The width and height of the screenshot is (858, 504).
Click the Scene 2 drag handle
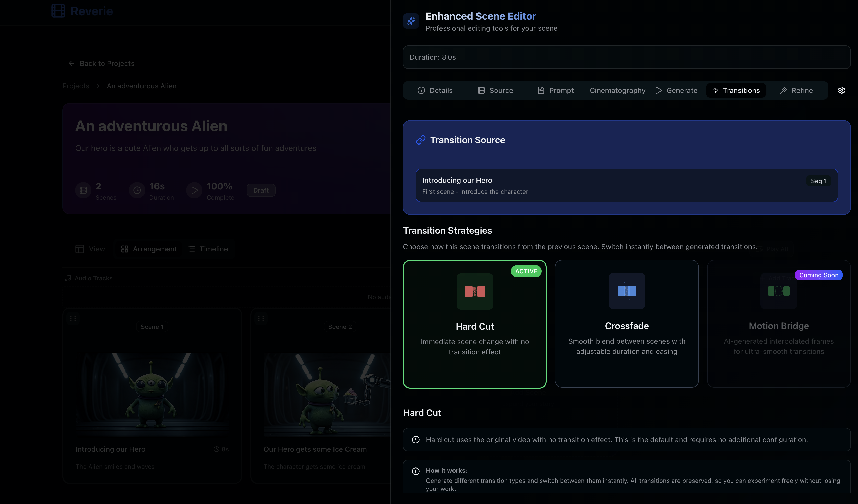pyautogui.click(x=261, y=318)
